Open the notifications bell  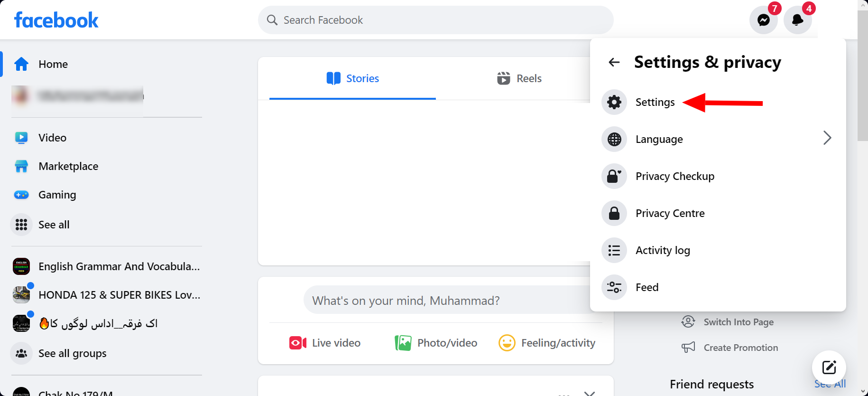[797, 20]
